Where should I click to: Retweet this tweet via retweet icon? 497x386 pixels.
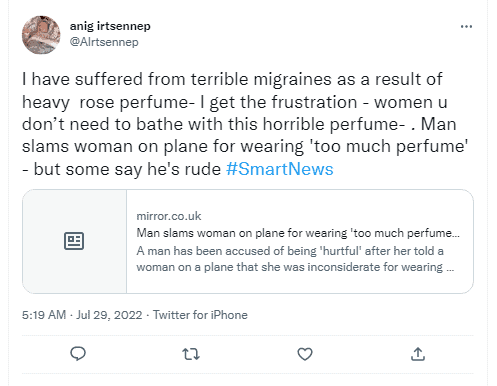click(x=191, y=354)
